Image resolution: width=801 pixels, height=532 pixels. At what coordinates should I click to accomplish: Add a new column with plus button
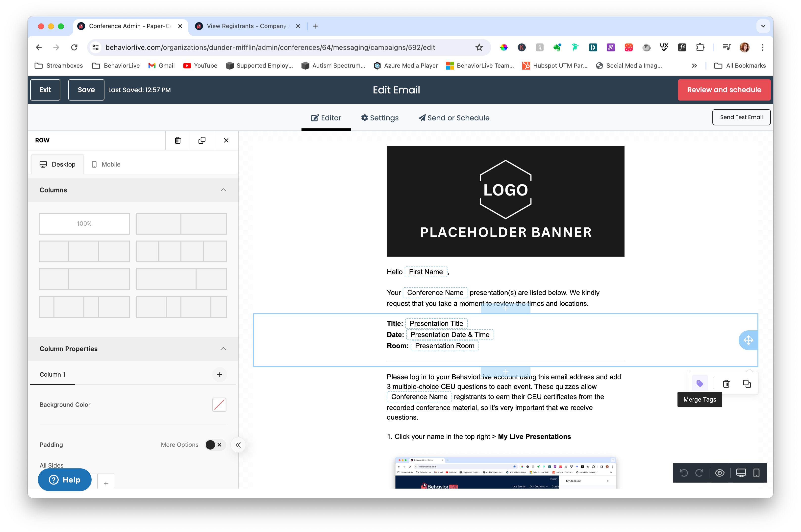point(220,374)
